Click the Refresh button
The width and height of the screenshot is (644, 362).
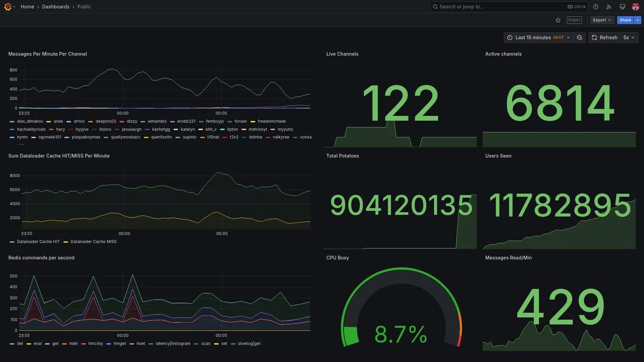coord(604,38)
